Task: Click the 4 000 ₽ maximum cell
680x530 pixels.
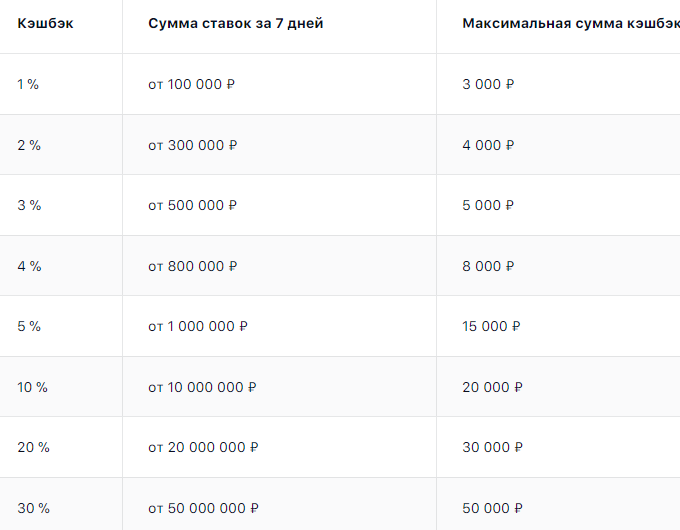Action: pyautogui.click(x=488, y=145)
